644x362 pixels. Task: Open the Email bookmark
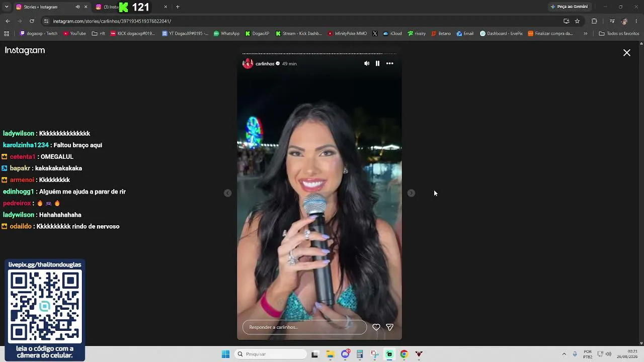coord(465,34)
